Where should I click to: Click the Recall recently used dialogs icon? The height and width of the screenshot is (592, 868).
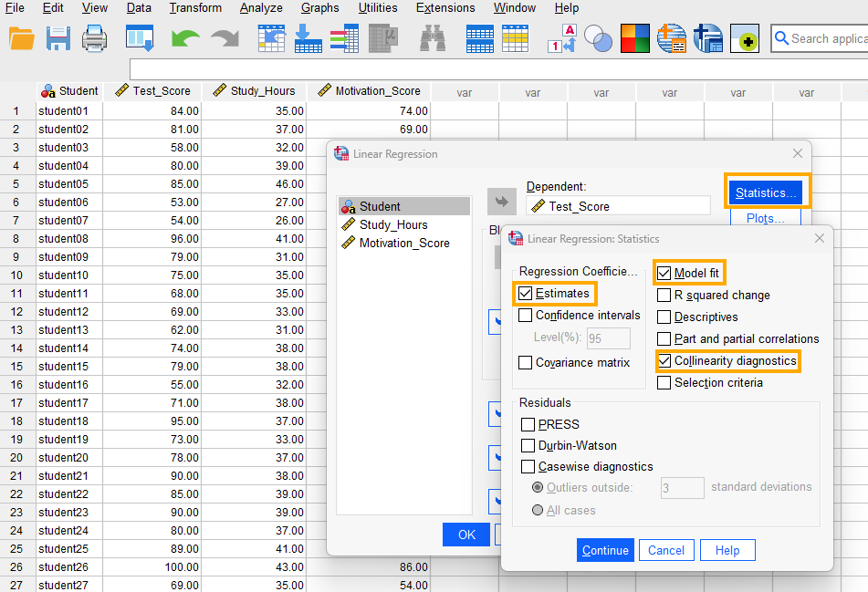tap(140, 38)
